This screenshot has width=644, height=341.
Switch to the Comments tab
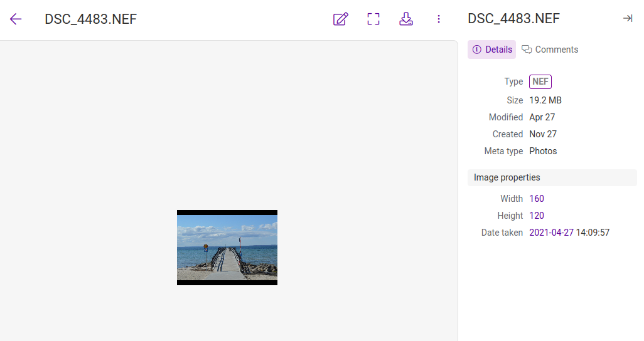point(550,50)
